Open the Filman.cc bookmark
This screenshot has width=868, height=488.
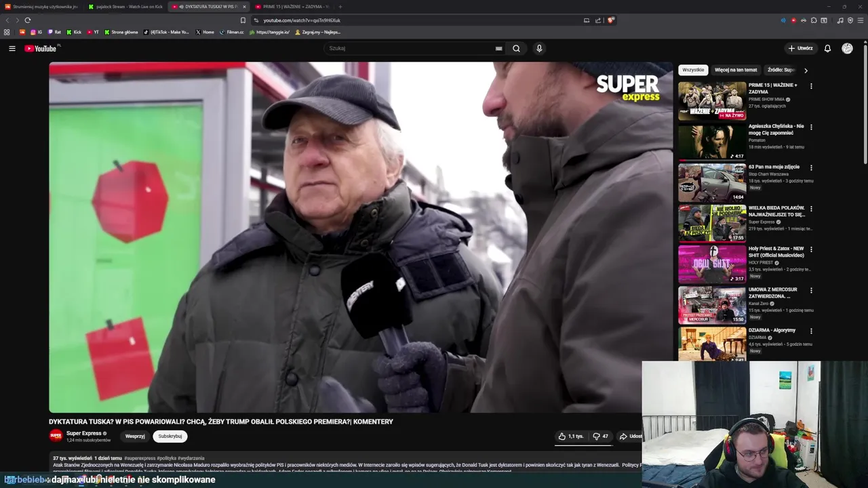pos(231,32)
